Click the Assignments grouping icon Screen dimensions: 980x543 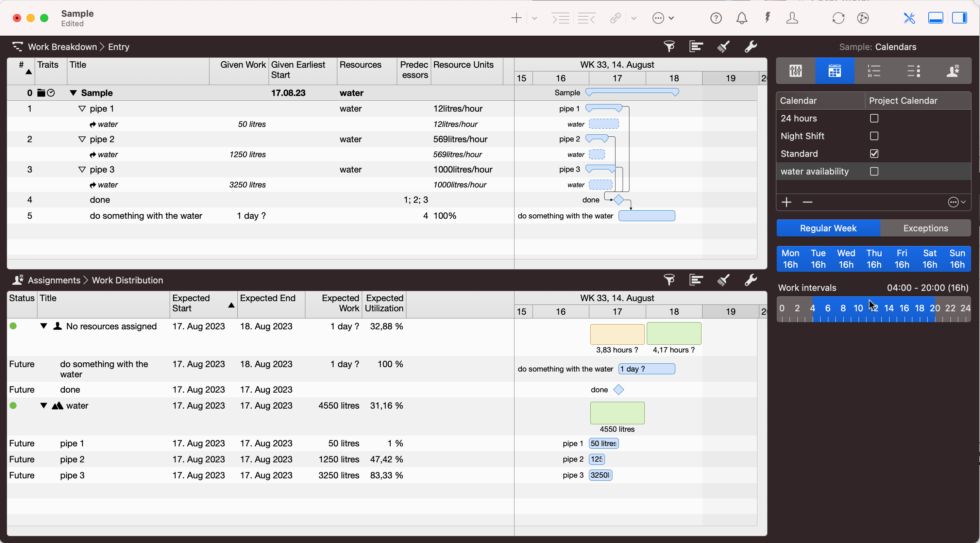coord(696,280)
